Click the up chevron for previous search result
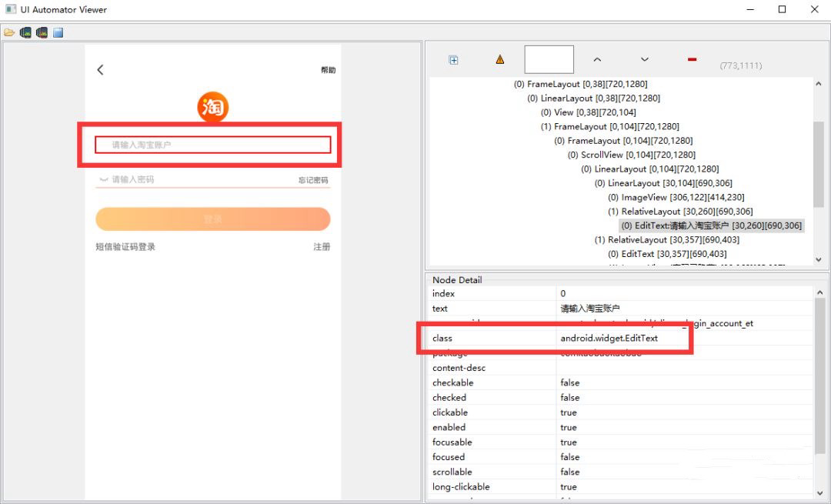Image resolution: width=831 pixels, height=504 pixels. (597, 59)
